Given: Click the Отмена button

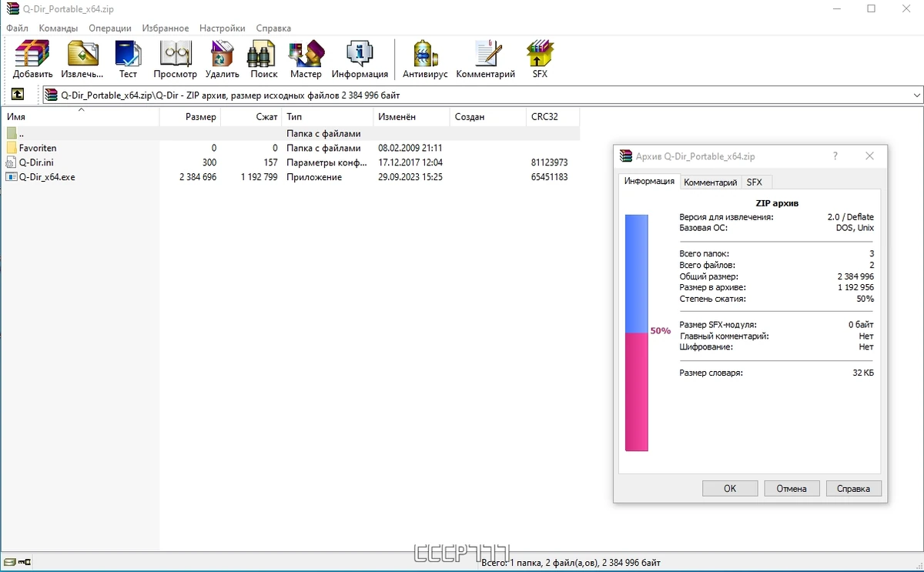Looking at the screenshot, I should [x=792, y=489].
